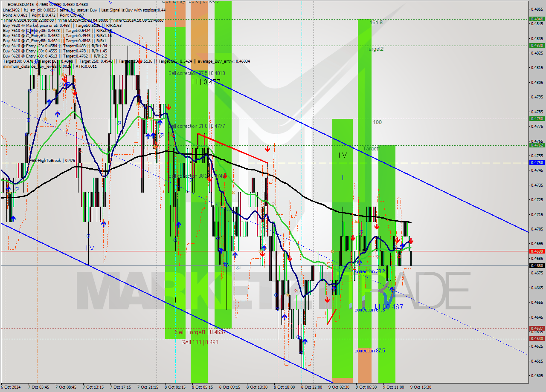Select the 0.4805 tick on price scale
The image size is (546, 392).
(x=537, y=82)
